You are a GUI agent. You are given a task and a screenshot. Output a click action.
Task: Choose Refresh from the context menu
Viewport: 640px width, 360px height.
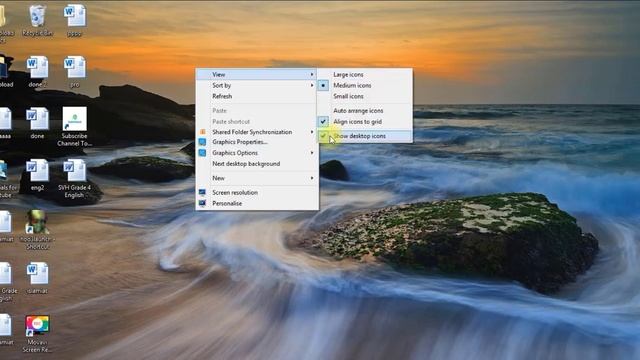pyautogui.click(x=257, y=96)
